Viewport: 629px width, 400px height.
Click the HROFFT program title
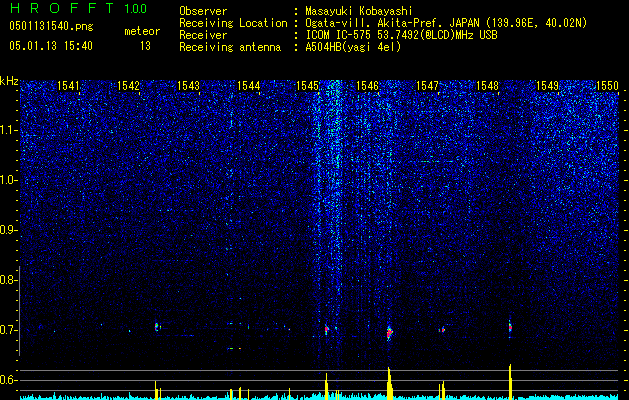point(62,8)
